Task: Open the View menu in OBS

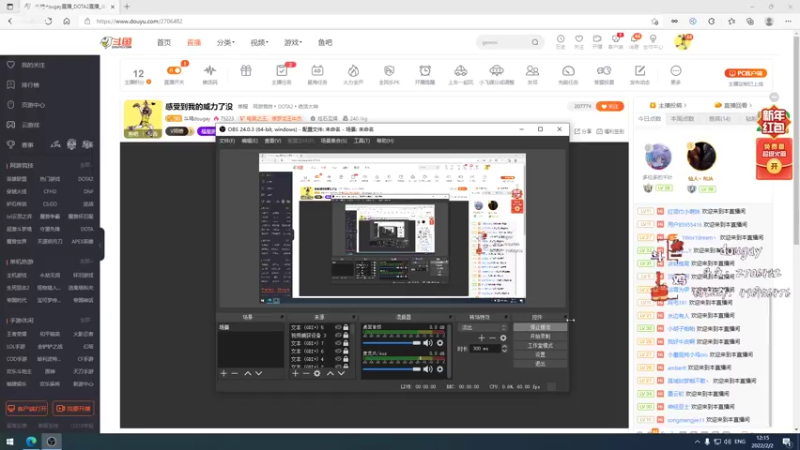Action: (272, 141)
